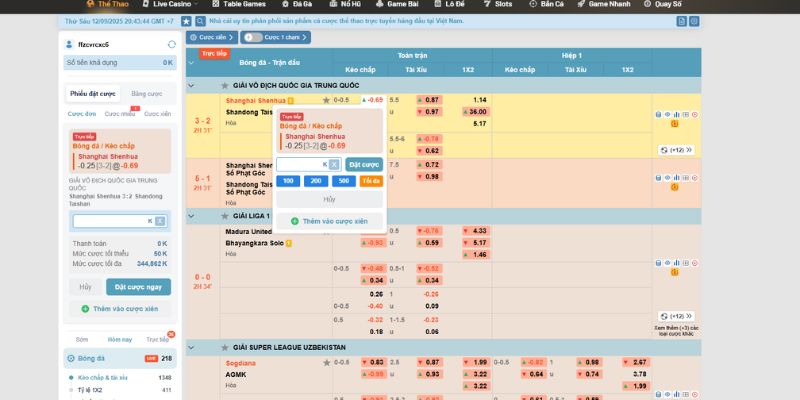Clear the stake amount with popup X icon
The width and height of the screenshot is (800, 400).
pos(335,164)
